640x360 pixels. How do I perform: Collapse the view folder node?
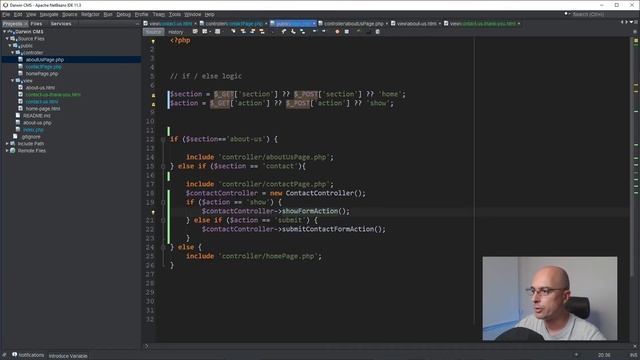point(13,80)
